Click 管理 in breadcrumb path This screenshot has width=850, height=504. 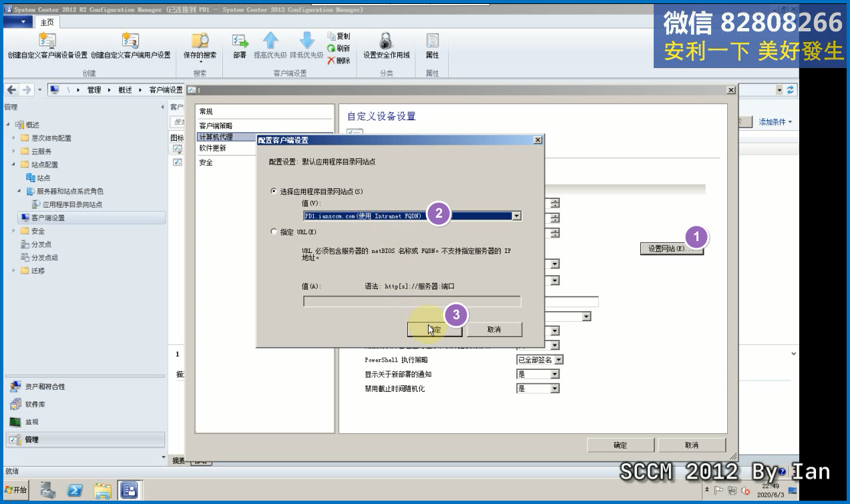(x=94, y=90)
